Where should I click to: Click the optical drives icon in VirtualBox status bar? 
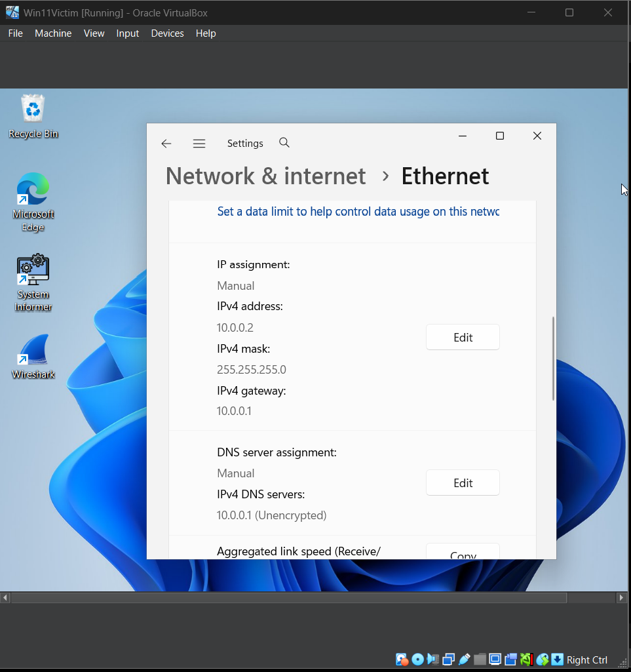[417, 659]
